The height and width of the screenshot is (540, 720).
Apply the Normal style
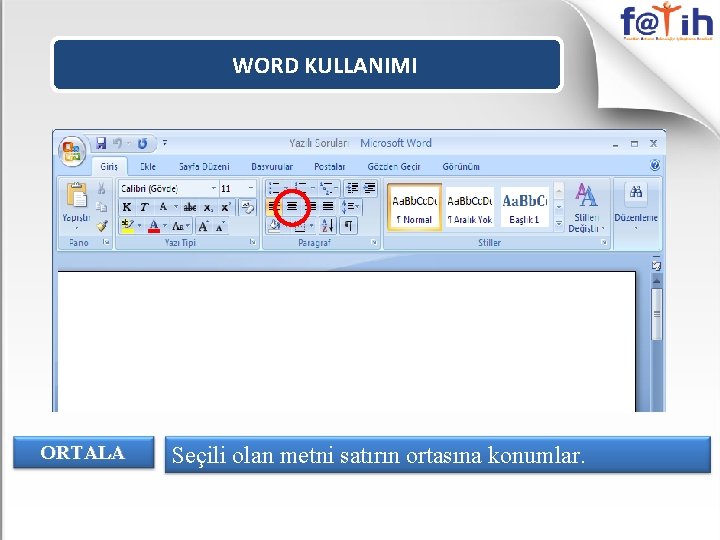click(x=415, y=207)
